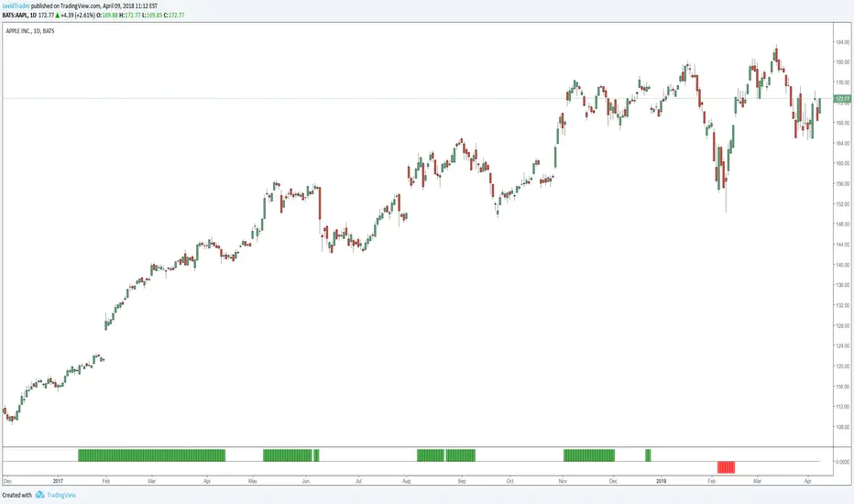
Task: Click the small green indicator block near late December
Action: coord(648,455)
